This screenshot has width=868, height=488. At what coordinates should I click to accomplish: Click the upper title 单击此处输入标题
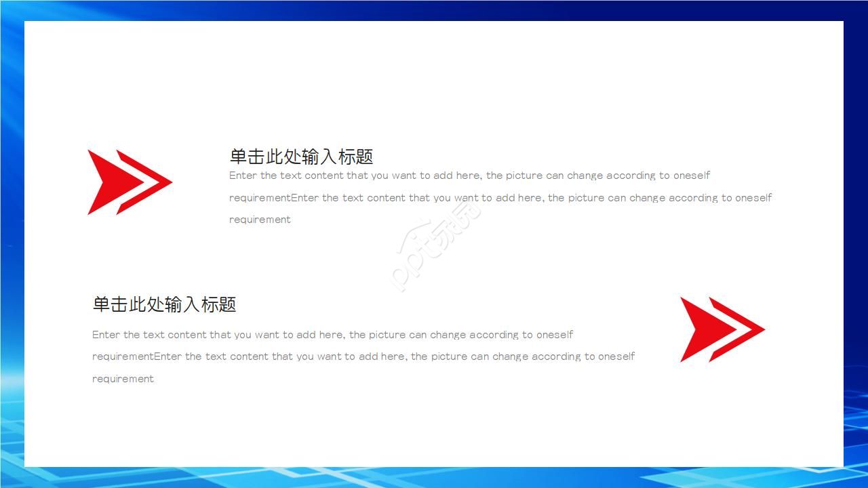pyautogui.click(x=301, y=157)
